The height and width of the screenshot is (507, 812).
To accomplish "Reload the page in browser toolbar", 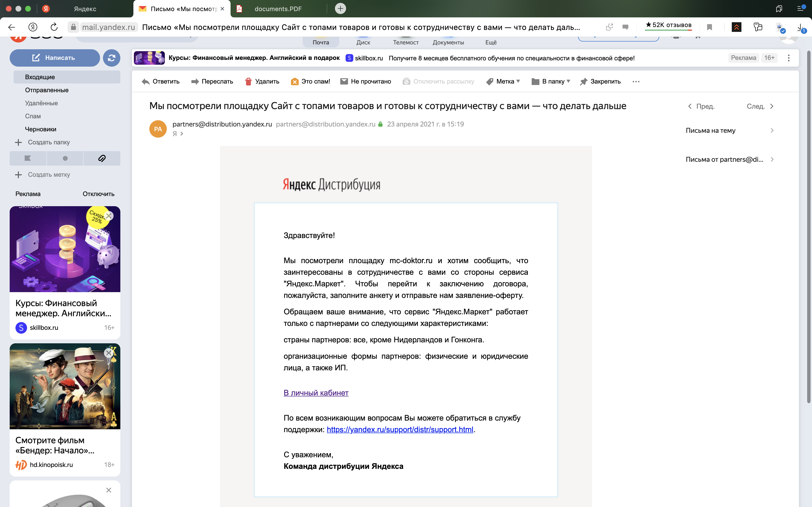I will (x=54, y=27).
